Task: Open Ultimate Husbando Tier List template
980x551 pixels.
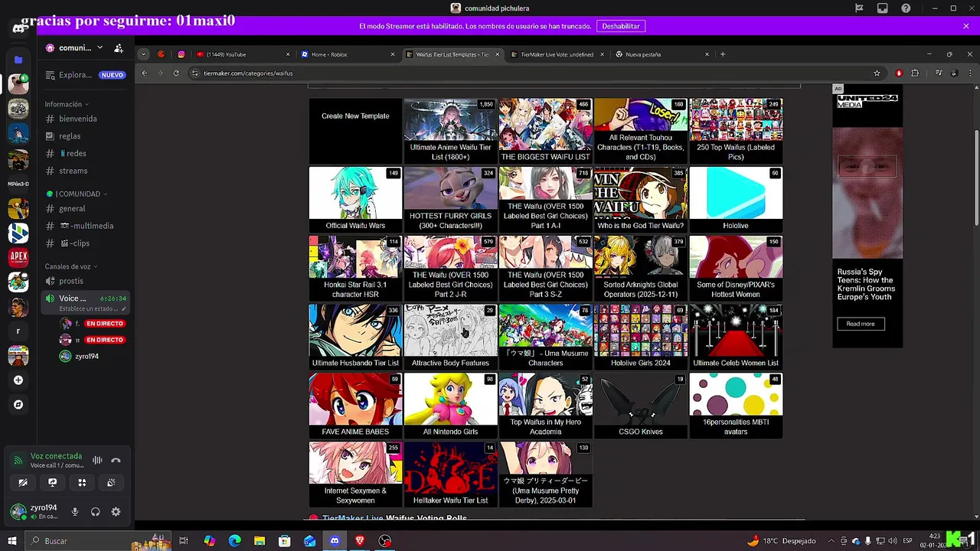Action: pyautogui.click(x=355, y=337)
